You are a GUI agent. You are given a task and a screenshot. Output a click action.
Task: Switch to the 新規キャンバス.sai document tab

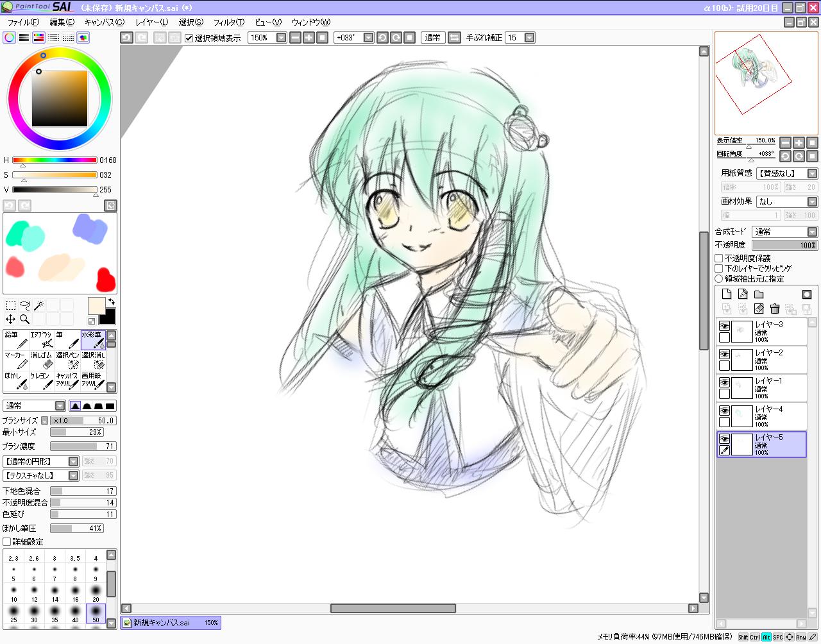click(x=170, y=622)
